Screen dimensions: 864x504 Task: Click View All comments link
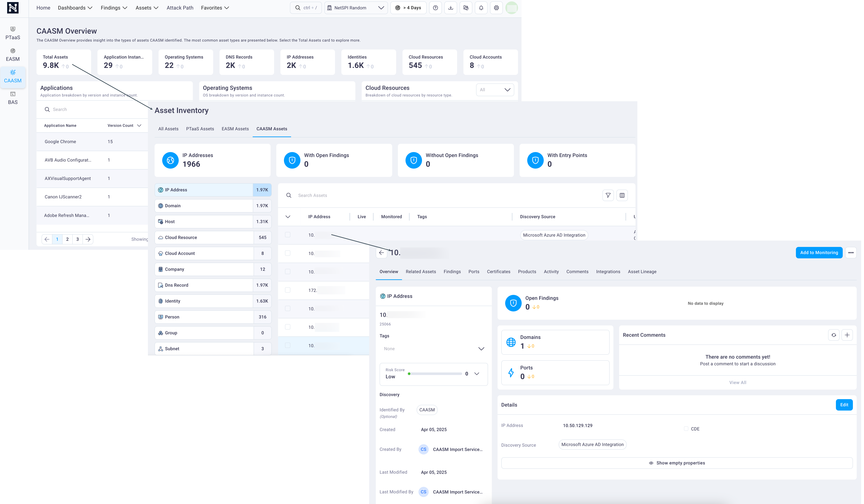[x=738, y=383]
